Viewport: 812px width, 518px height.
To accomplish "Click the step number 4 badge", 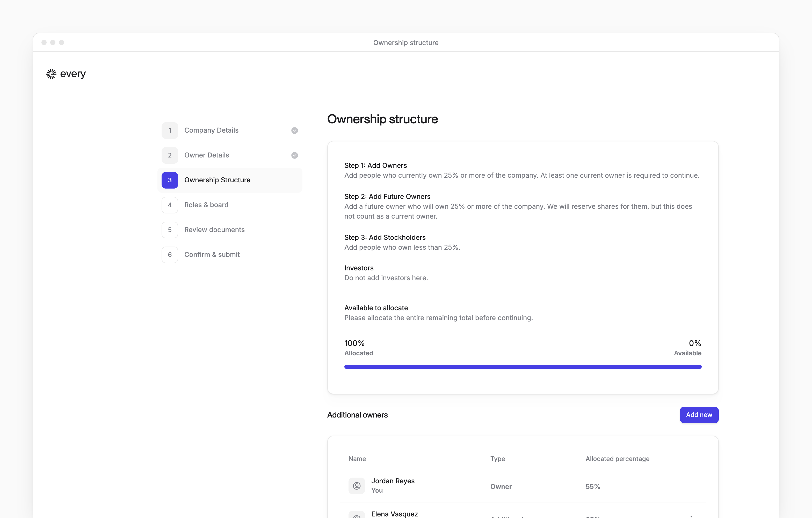I will pos(170,205).
